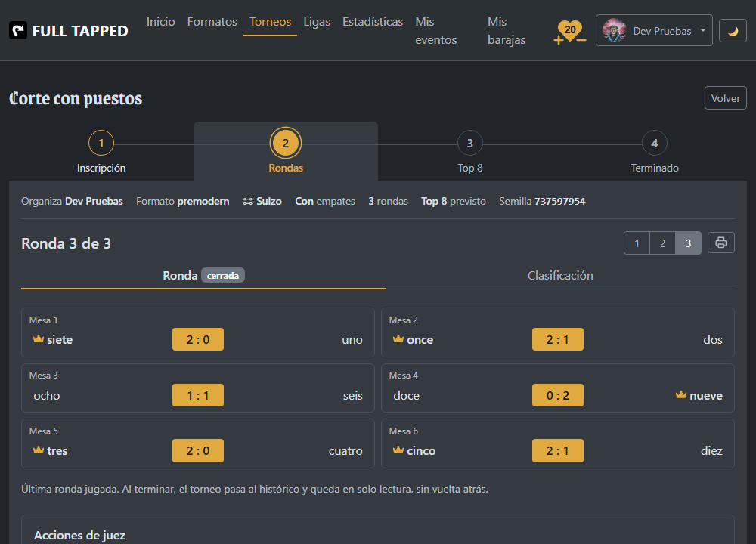Go to Mis eventos
Viewport: 756px width, 544px height.
pyautogui.click(x=436, y=31)
